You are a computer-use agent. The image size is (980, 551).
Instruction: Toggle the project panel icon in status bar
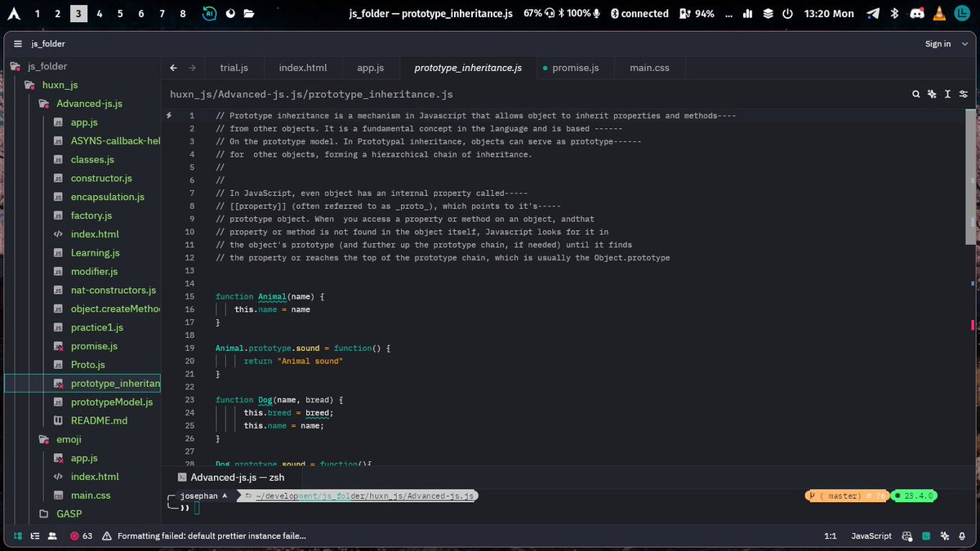tap(18, 535)
